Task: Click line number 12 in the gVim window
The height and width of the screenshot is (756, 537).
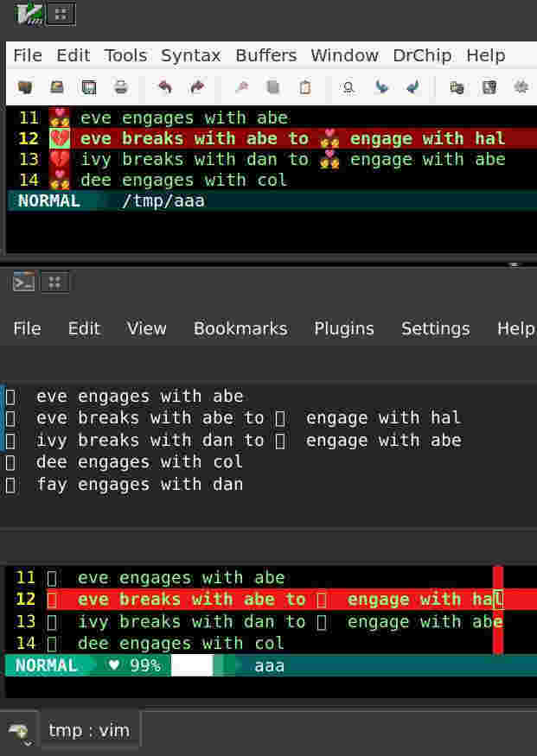Action: 29,139
